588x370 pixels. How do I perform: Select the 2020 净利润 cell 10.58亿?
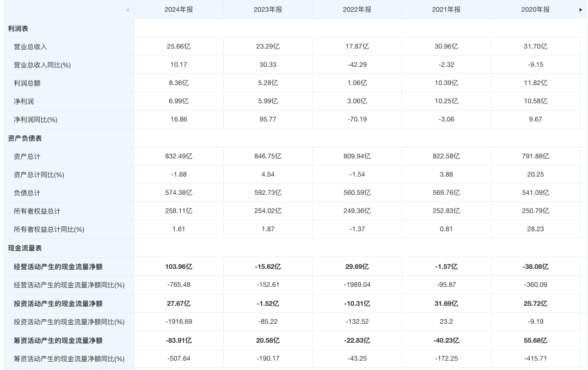coord(535,102)
